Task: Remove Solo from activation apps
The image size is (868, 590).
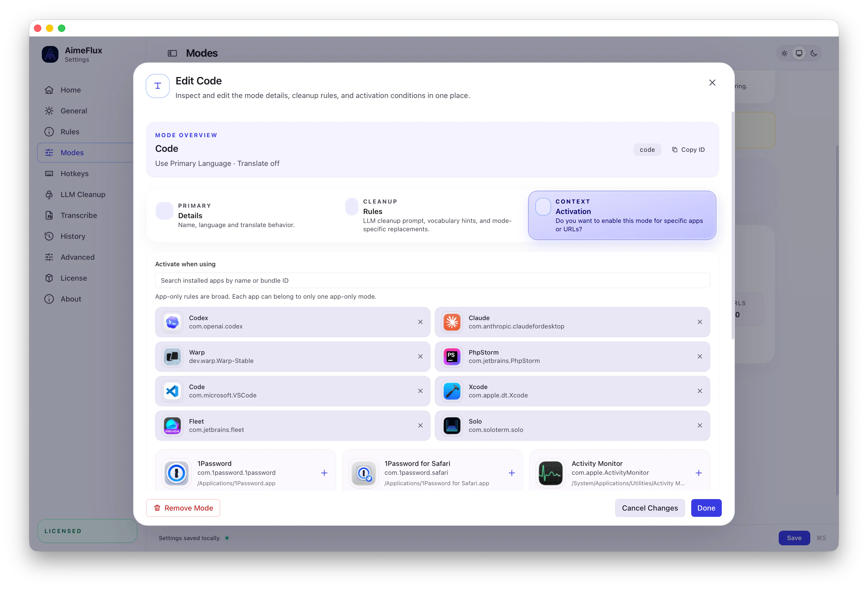Action: pos(700,426)
